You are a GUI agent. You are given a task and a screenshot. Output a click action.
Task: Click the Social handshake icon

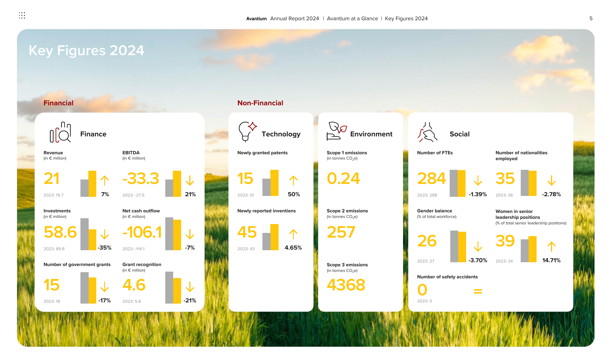pyautogui.click(x=427, y=132)
